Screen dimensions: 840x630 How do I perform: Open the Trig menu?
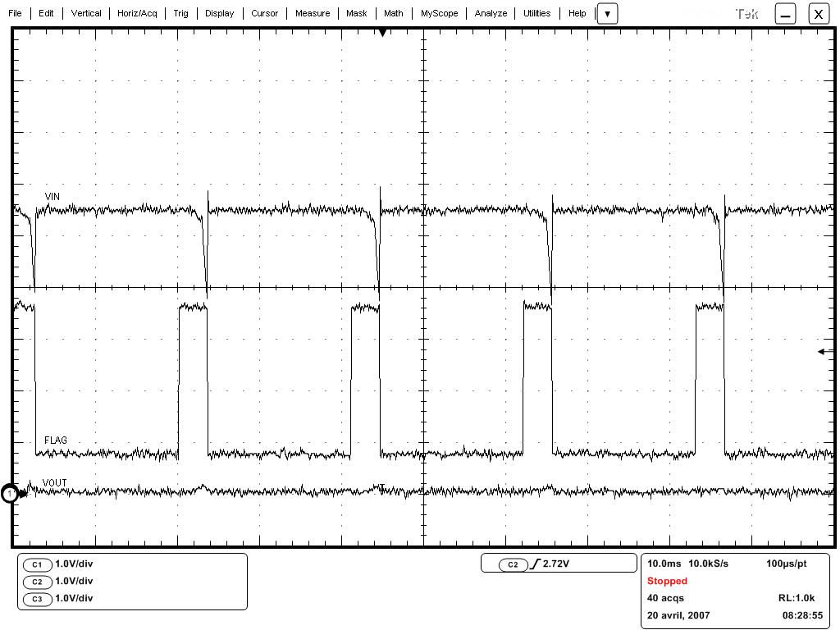click(180, 13)
